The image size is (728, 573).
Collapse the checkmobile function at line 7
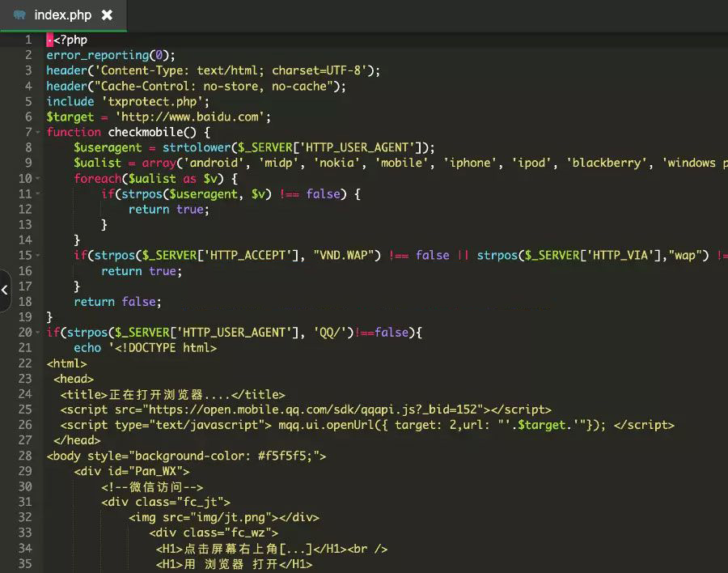(x=38, y=132)
